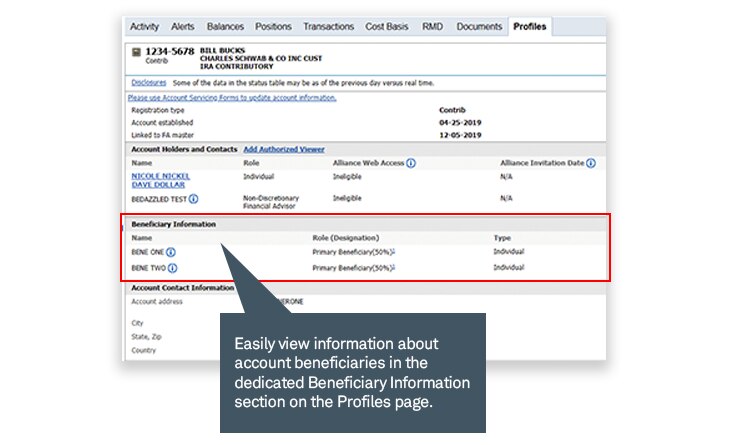Open the Activity tab
The image size is (730, 445).
click(x=144, y=27)
